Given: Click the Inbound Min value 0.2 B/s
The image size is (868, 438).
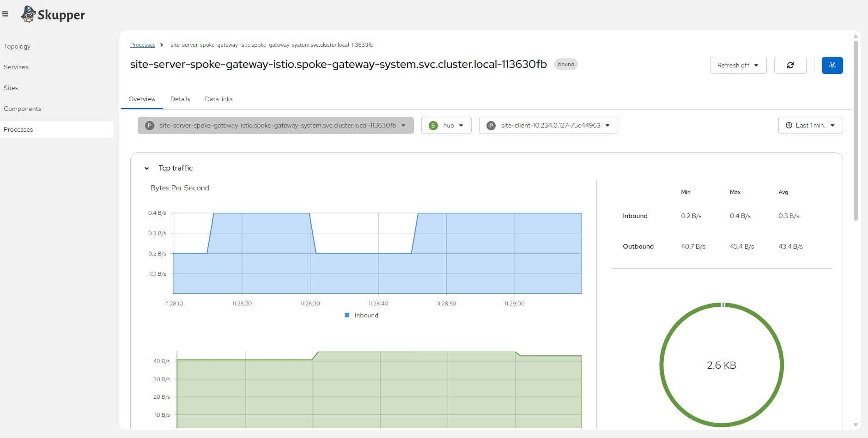Looking at the screenshot, I should pyautogui.click(x=691, y=216).
